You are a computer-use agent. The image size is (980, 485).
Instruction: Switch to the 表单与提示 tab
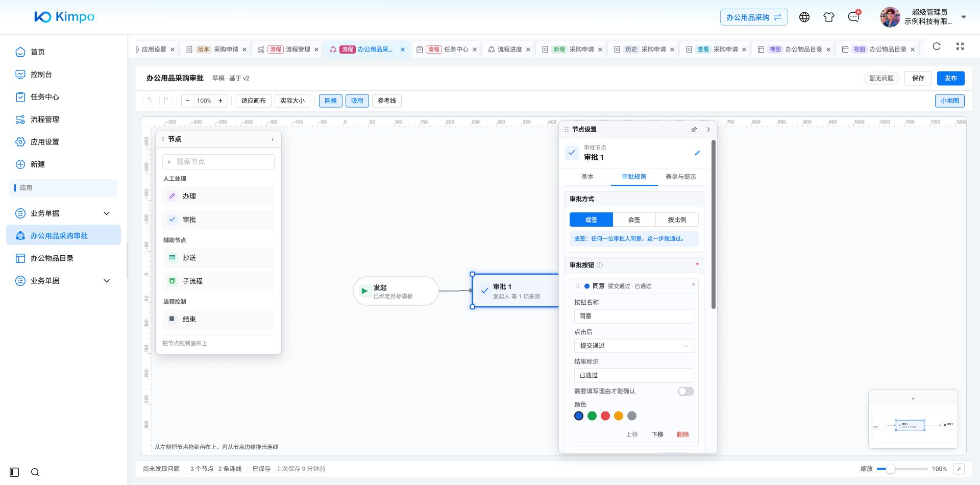coord(680,177)
